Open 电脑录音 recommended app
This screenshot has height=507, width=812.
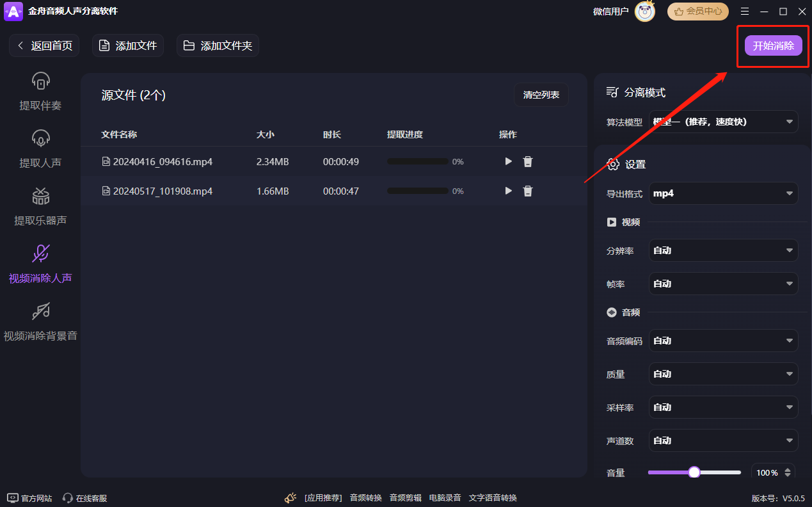coord(445,498)
